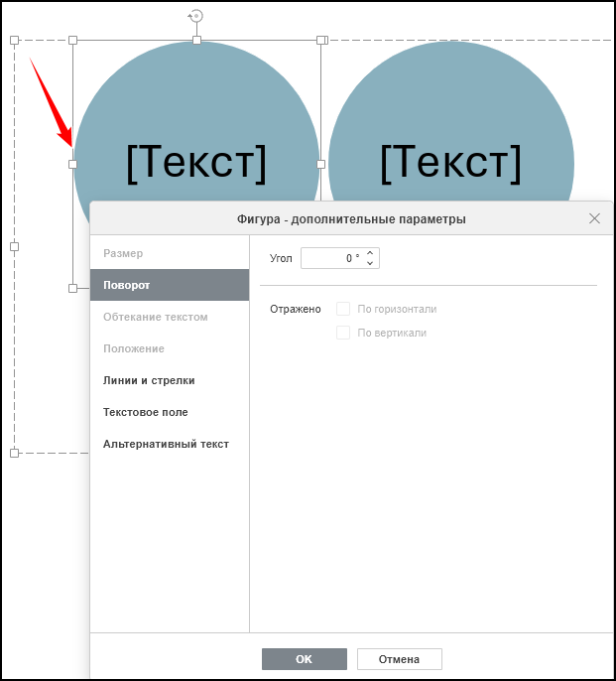The height and width of the screenshot is (681, 616).
Task: Select the Поворот tab
Action: coord(170,285)
